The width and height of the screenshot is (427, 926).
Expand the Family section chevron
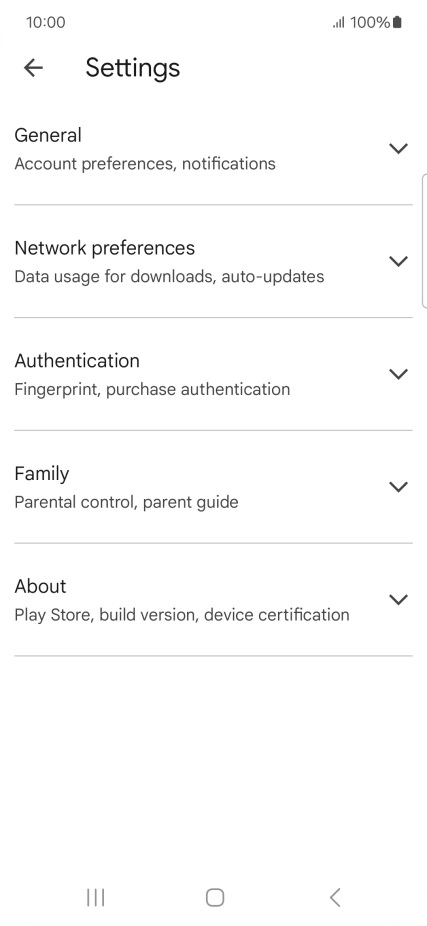coord(399,487)
